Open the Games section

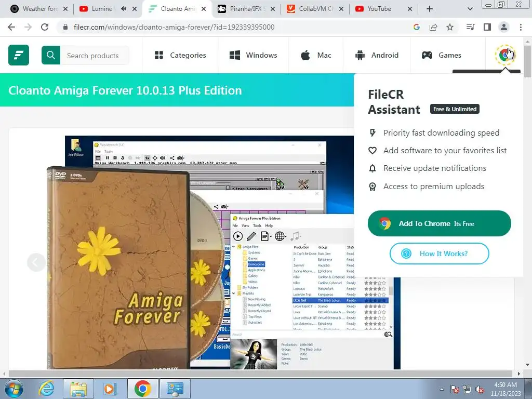(x=441, y=55)
